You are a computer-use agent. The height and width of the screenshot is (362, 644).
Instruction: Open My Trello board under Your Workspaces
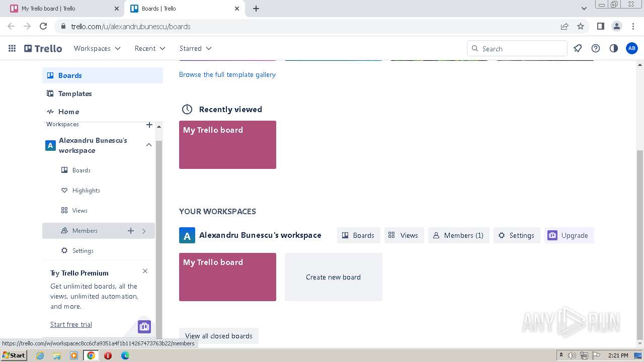pyautogui.click(x=227, y=277)
